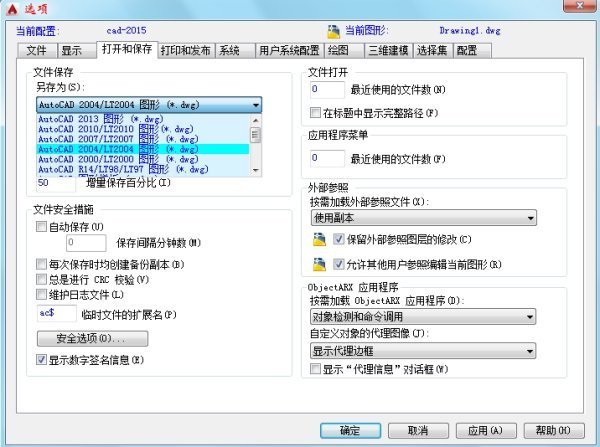
Task: Switch to the 文件 tab
Action: 37,51
